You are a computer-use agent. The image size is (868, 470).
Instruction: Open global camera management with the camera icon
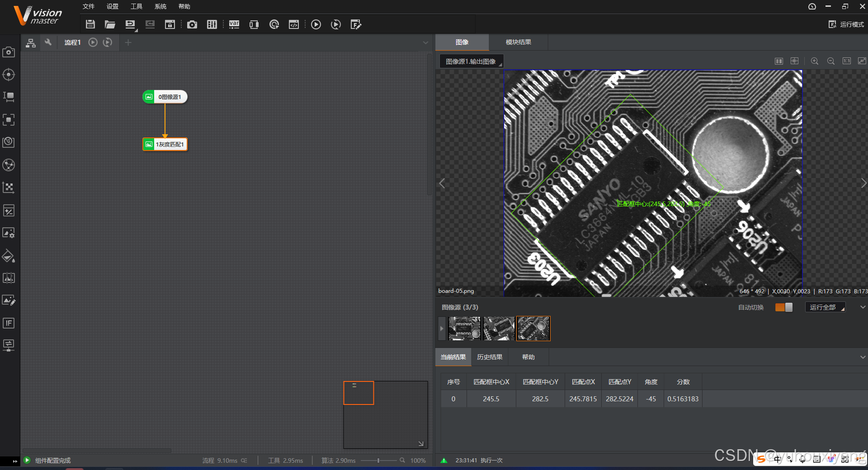pos(192,24)
